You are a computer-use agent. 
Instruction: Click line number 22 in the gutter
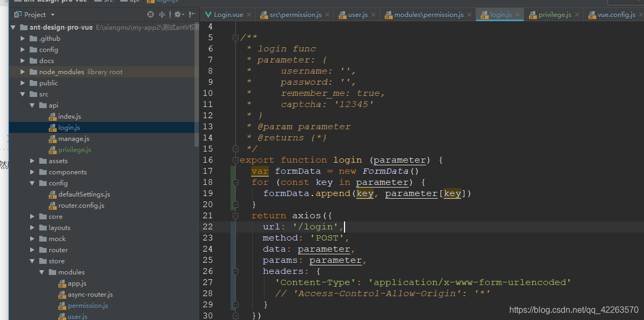pyautogui.click(x=207, y=227)
